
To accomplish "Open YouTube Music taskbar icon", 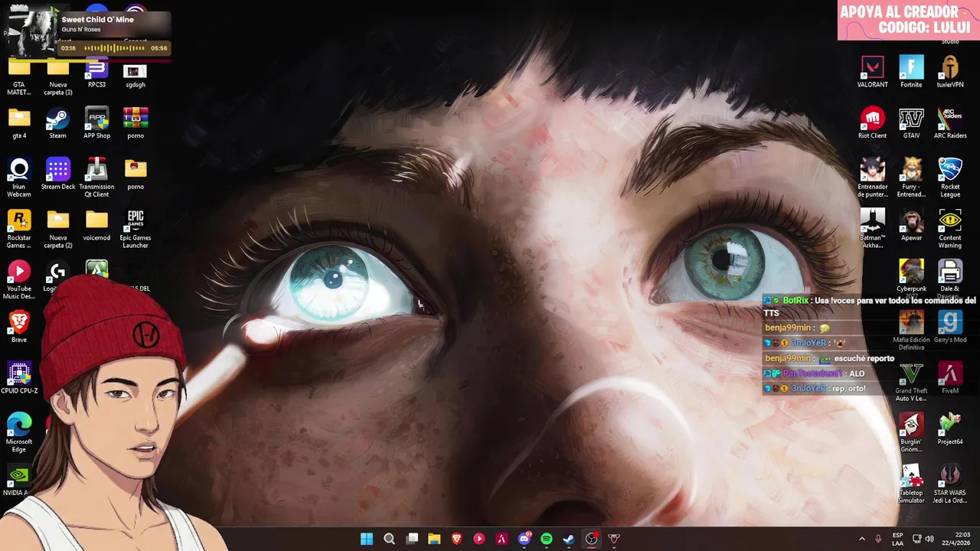I will [x=479, y=539].
